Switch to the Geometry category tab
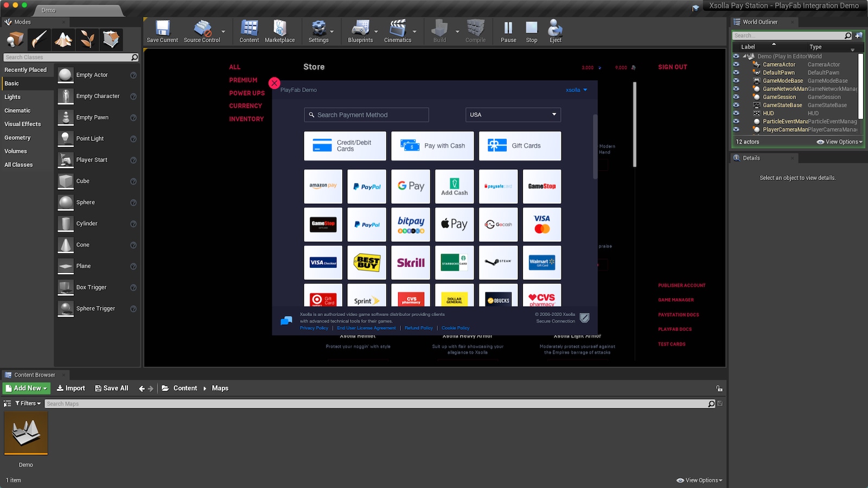Image resolution: width=868 pixels, height=488 pixels. [x=18, y=138]
